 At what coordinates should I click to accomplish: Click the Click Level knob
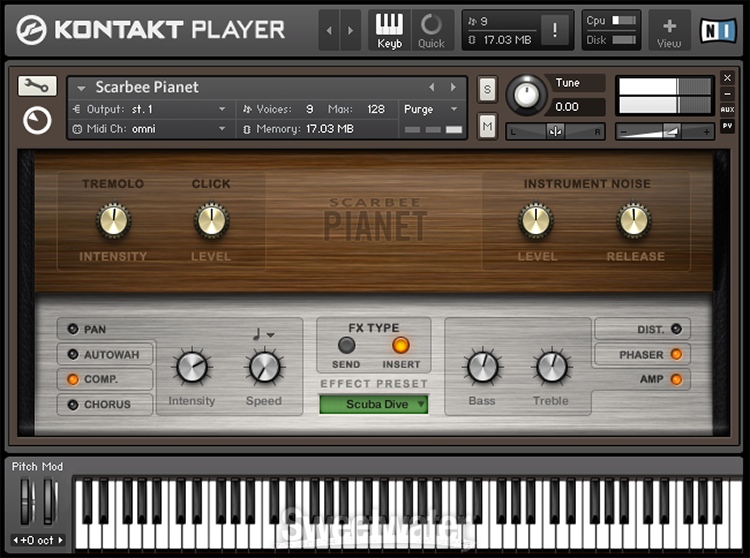[211, 220]
